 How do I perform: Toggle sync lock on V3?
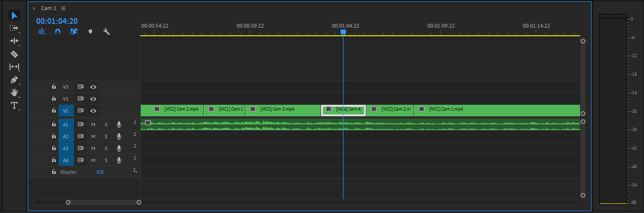tap(81, 87)
